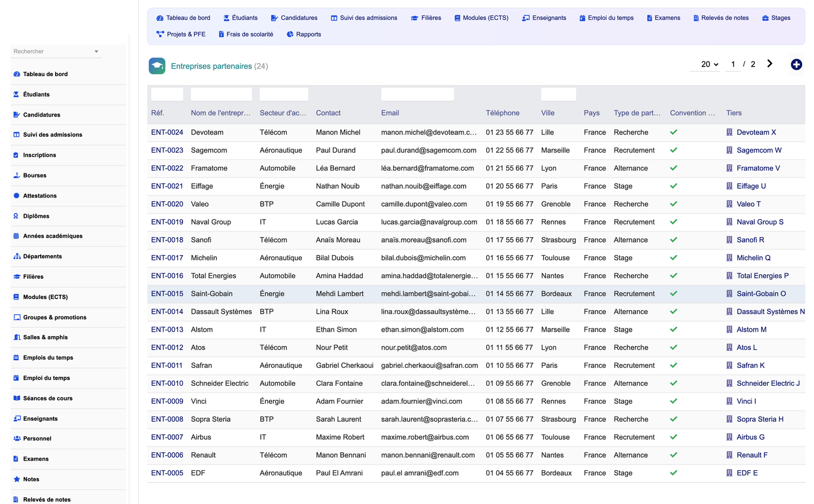Open the page size dropdown showing 20
814x504 pixels.
pos(705,64)
